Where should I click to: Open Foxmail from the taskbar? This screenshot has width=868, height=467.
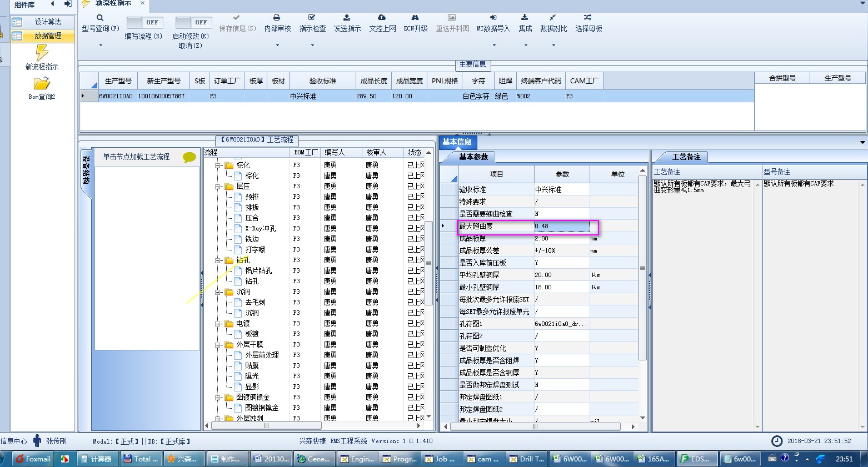(33, 459)
